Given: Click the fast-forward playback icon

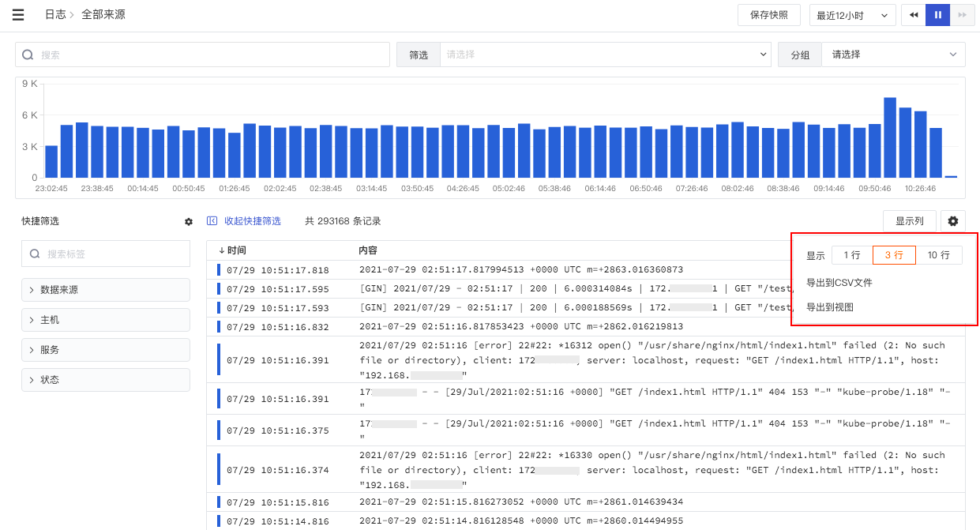Looking at the screenshot, I should (962, 15).
